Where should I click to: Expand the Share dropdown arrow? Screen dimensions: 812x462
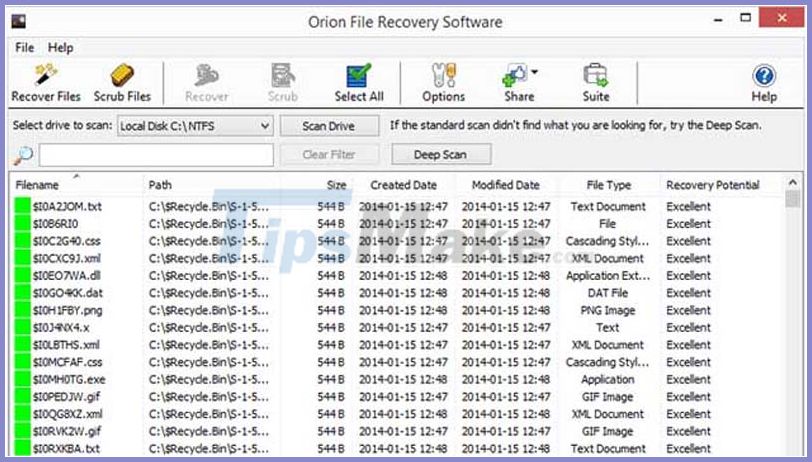coord(534,72)
